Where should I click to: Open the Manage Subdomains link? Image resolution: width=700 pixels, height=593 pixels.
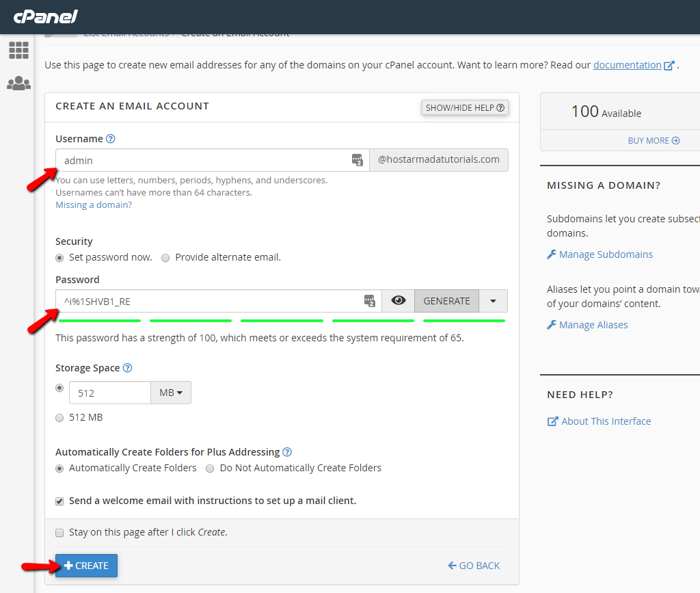tap(606, 254)
